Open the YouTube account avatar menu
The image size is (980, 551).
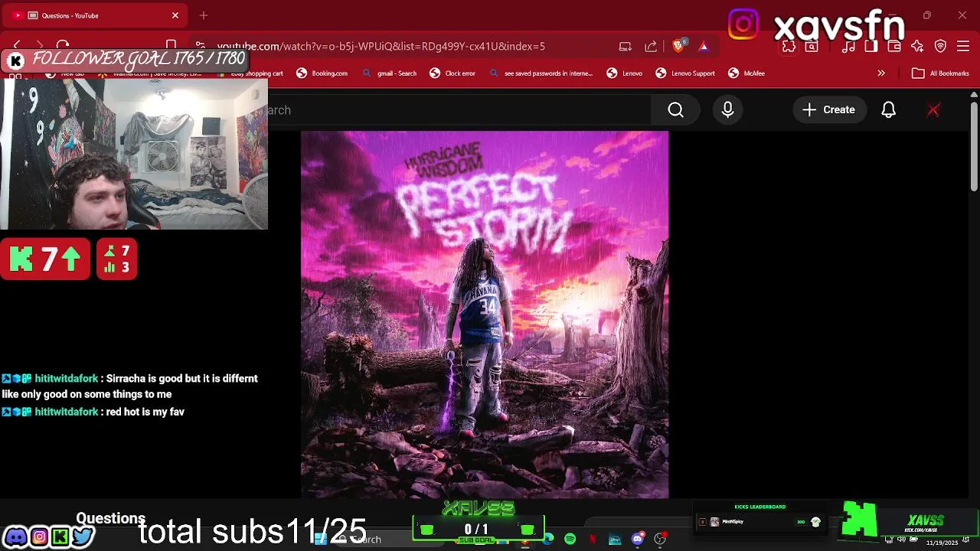(x=933, y=110)
